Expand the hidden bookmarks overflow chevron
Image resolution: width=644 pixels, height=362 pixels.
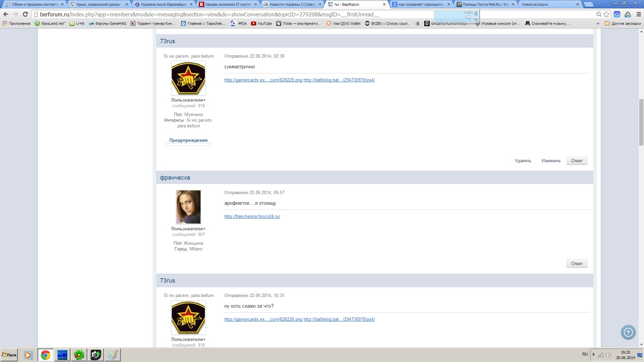tap(598, 23)
